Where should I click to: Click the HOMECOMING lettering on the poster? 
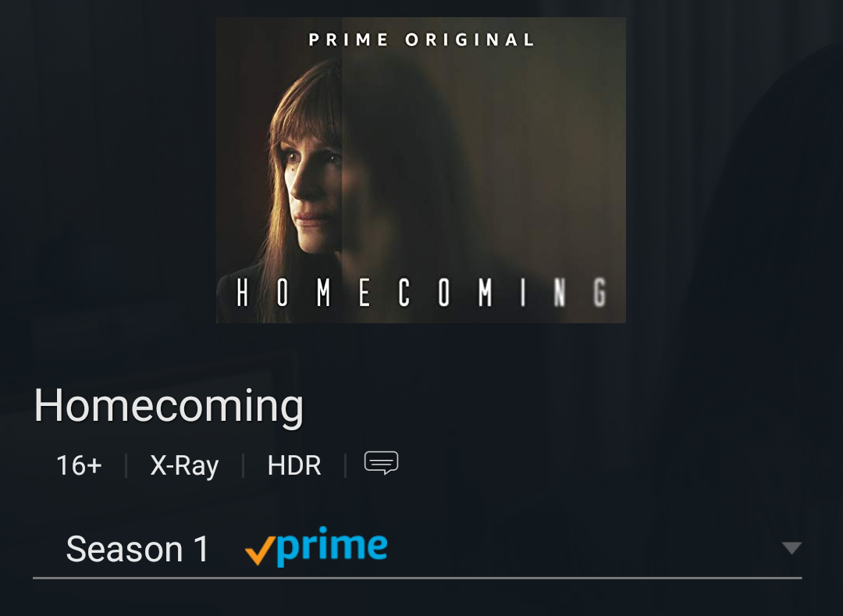[x=421, y=293]
